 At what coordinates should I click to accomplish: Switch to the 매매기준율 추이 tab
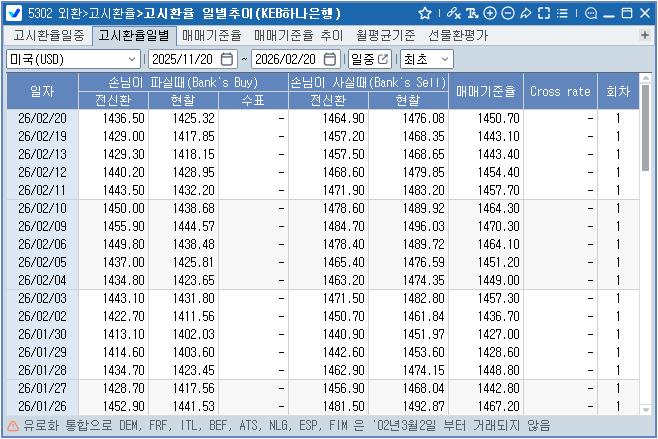297,36
